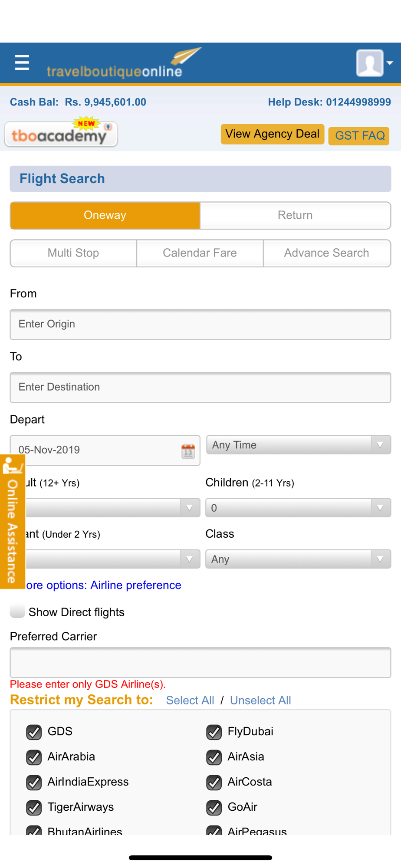Expand the Any Time departure dropdown
This screenshot has height=868, width=401.
(299, 445)
